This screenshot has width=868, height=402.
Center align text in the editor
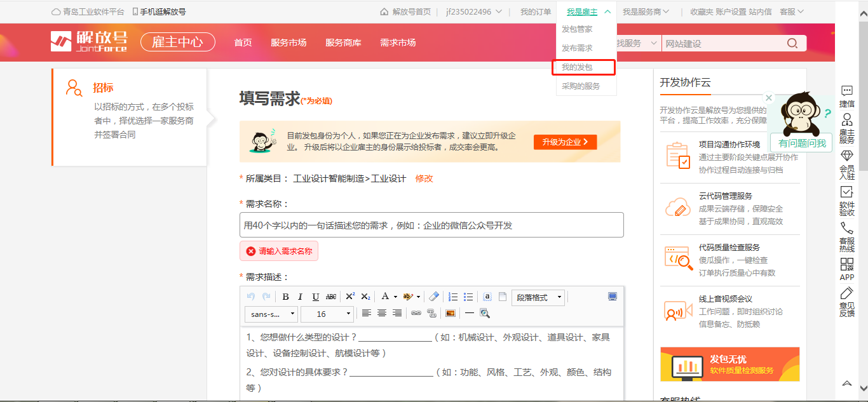[x=382, y=313]
